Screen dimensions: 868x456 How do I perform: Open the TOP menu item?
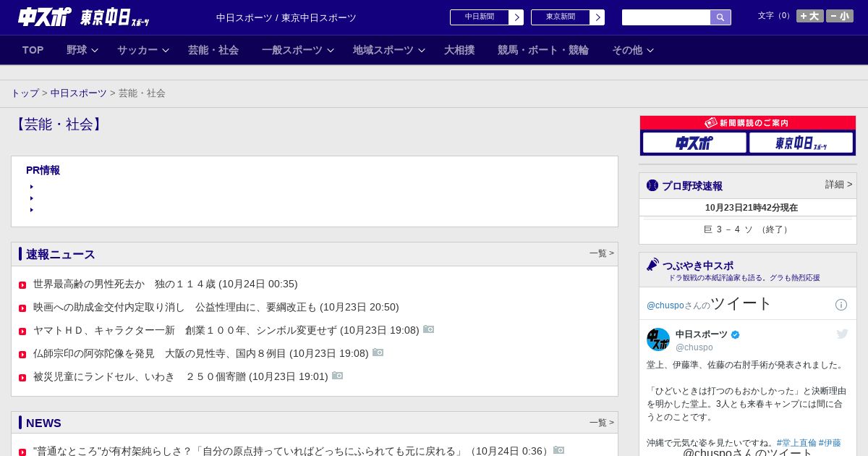(33, 50)
